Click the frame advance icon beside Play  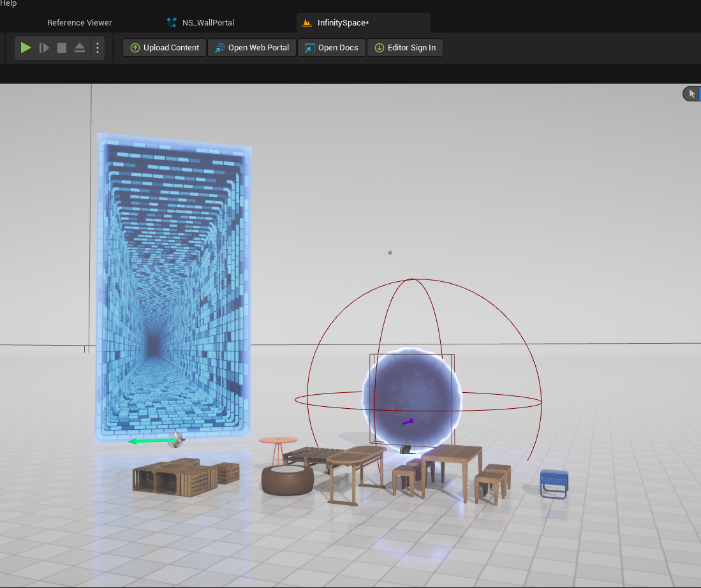click(44, 48)
